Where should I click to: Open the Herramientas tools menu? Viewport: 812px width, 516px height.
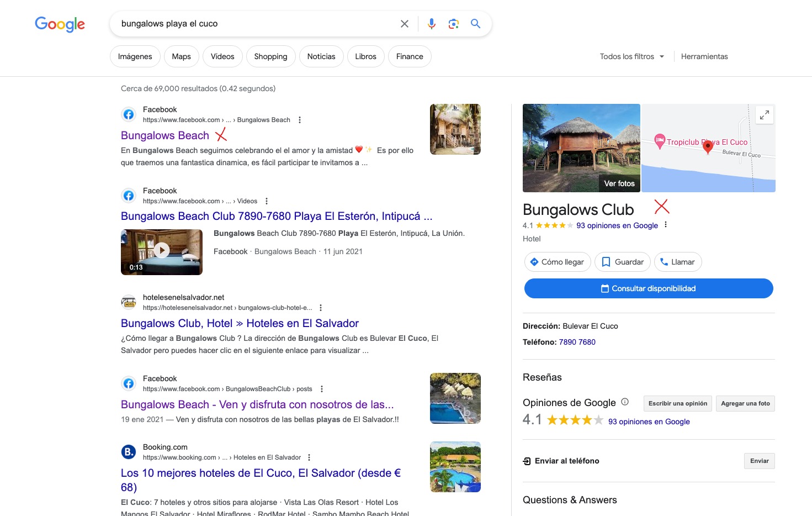click(x=704, y=56)
